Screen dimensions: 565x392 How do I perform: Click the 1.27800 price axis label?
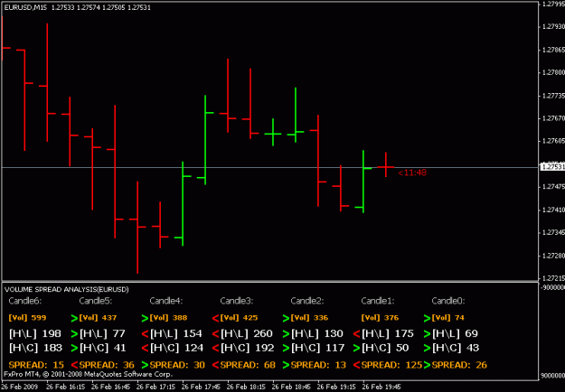pos(553,72)
